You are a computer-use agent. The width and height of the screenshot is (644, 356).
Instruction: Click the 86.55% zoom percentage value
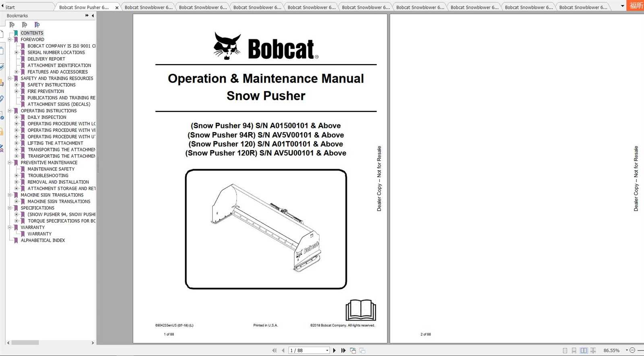611,350
